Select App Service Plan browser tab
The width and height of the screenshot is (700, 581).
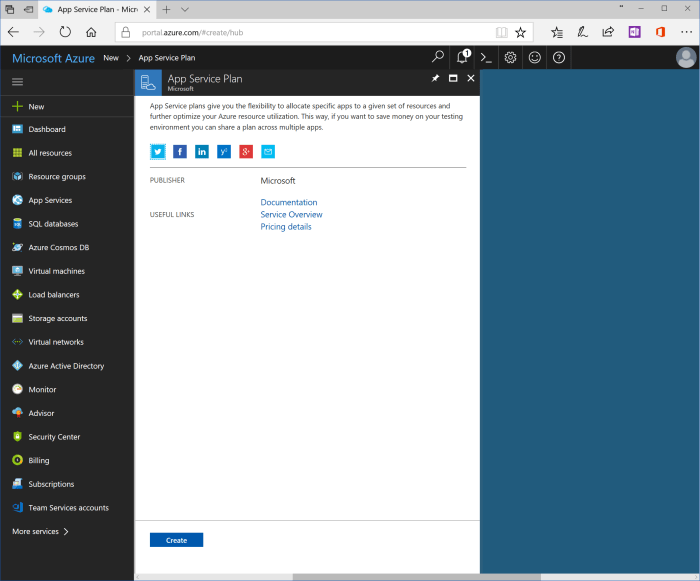pos(97,9)
